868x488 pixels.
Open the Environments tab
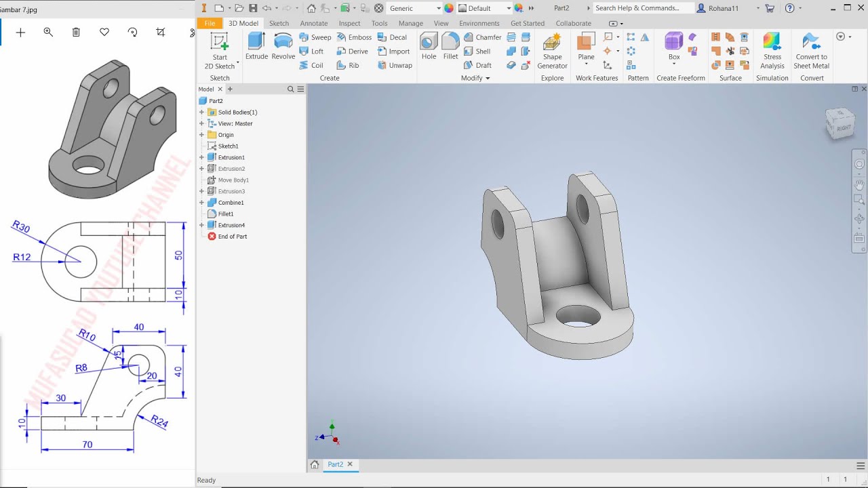(479, 23)
